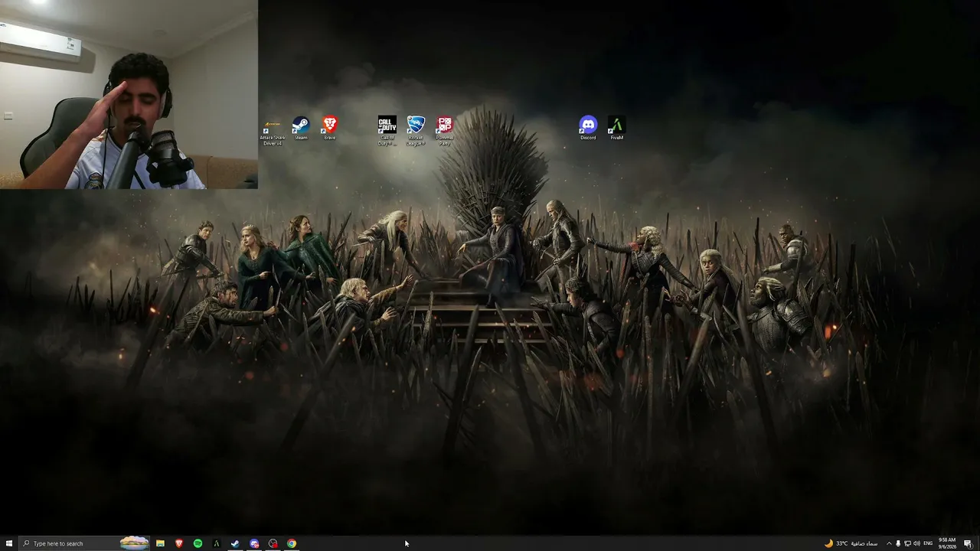Open the notification center

click(968, 543)
